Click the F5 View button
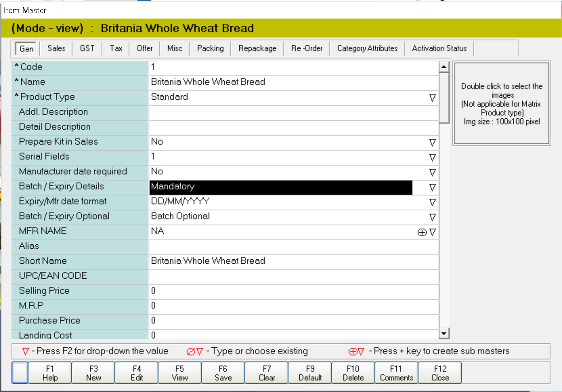Image resolution: width=562 pixels, height=392 pixels. [x=180, y=373]
